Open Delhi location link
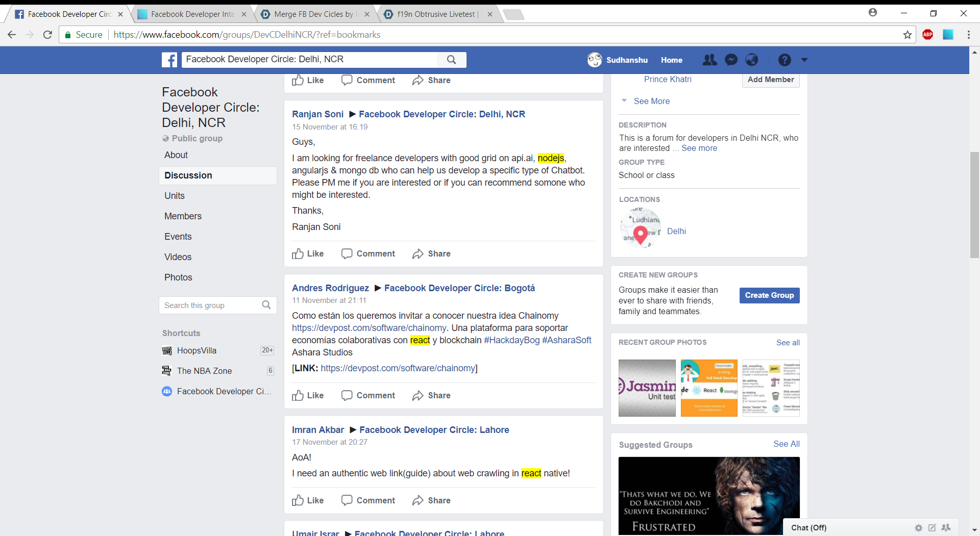 (x=676, y=231)
